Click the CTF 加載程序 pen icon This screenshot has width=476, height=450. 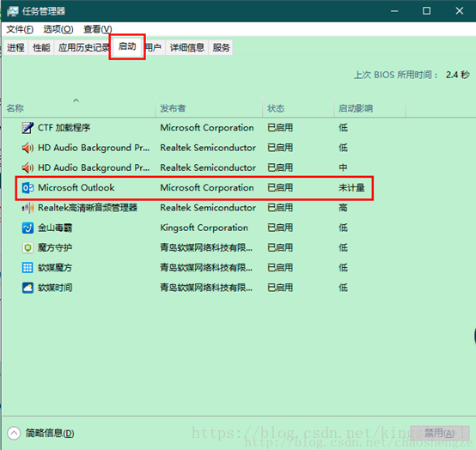[27, 128]
